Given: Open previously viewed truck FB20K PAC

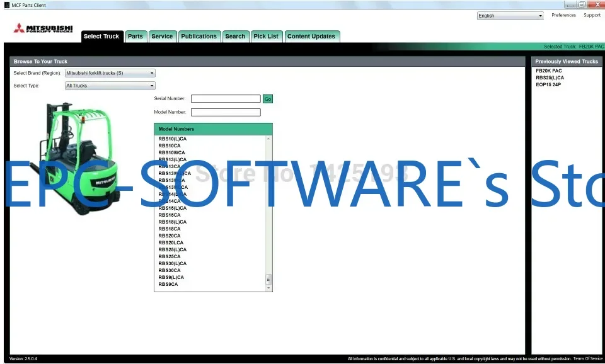Looking at the screenshot, I should 549,71.
